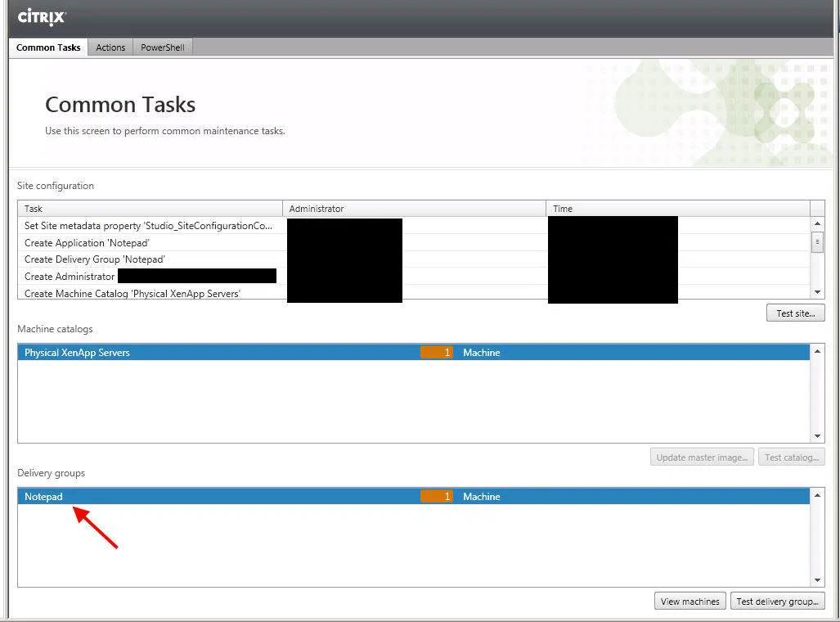This screenshot has height=622, width=840.
Task: Click the Update master image button
Action: tap(702, 457)
